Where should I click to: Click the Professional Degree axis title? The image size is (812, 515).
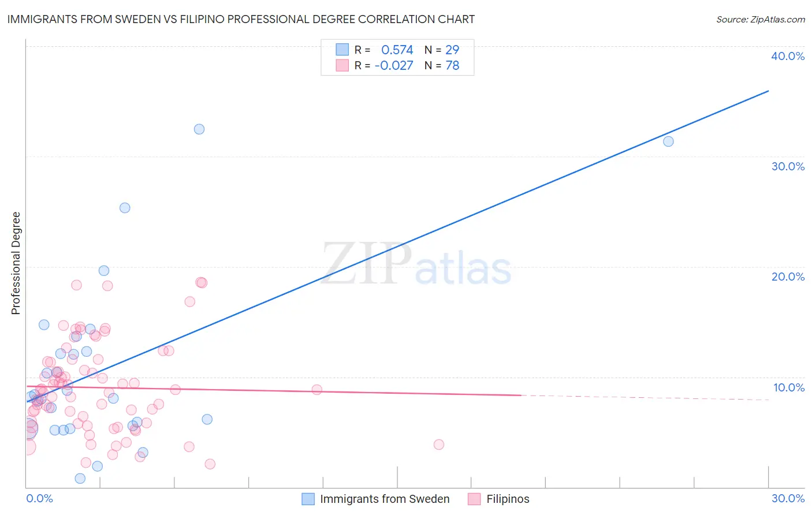tap(16, 263)
